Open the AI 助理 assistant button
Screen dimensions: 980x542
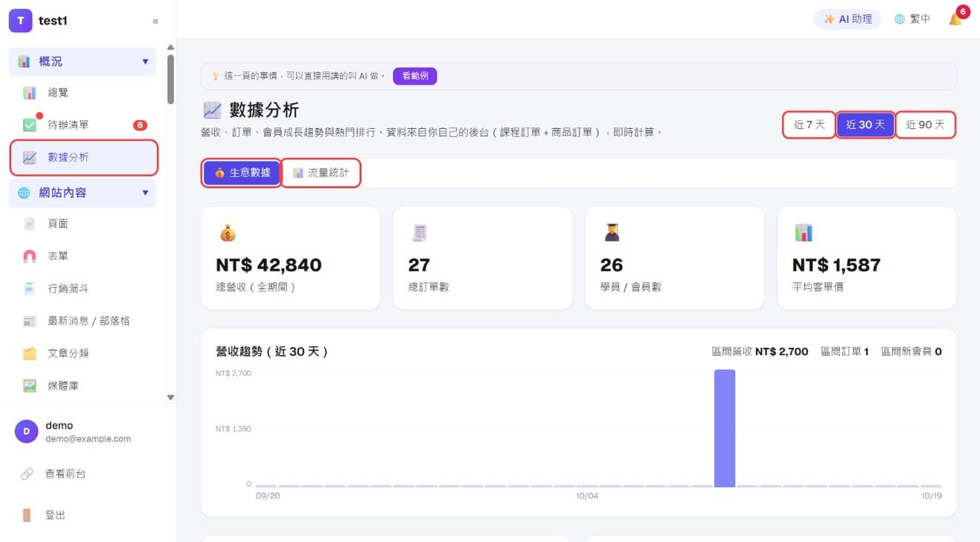(847, 19)
